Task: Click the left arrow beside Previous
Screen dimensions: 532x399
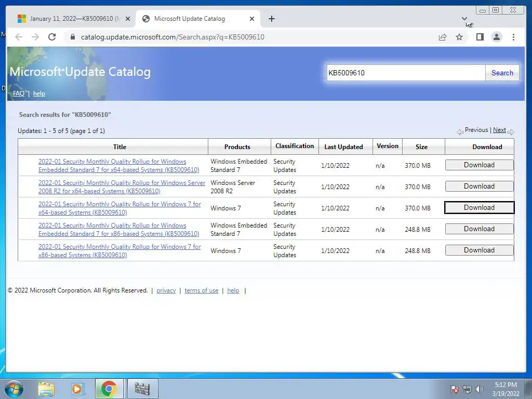Action: [x=460, y=132]
